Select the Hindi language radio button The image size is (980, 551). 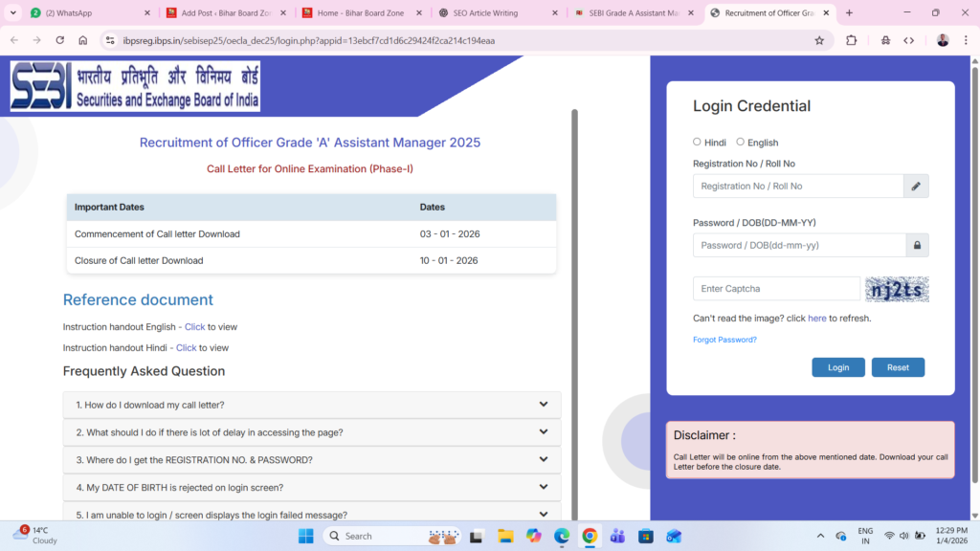point(697,141)
